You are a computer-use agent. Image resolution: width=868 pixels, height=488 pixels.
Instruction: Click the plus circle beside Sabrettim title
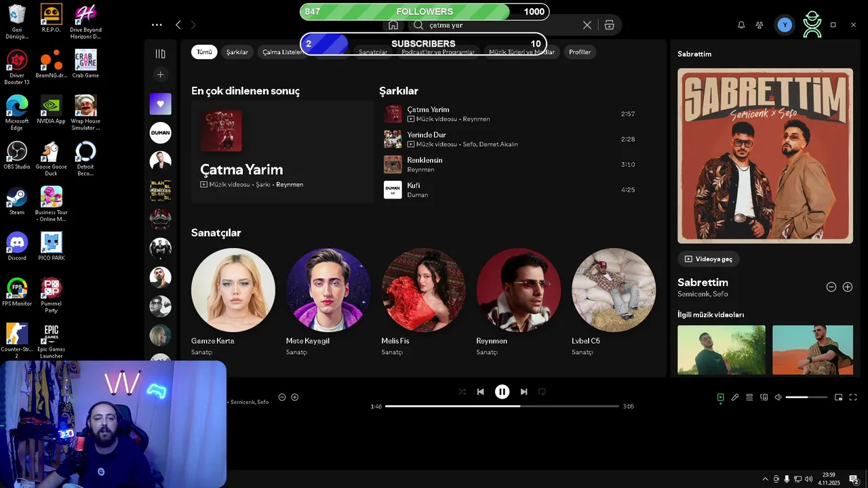(848, 287)
